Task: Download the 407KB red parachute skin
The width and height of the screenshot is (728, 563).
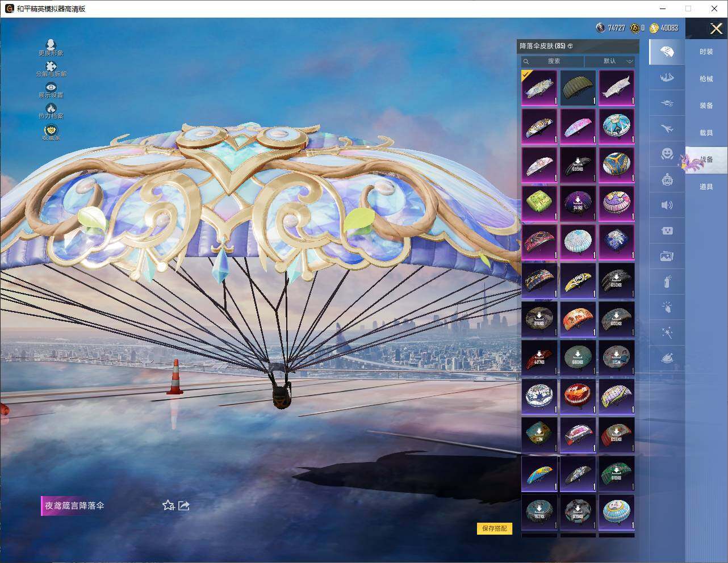Action: (x=539, y=358)
